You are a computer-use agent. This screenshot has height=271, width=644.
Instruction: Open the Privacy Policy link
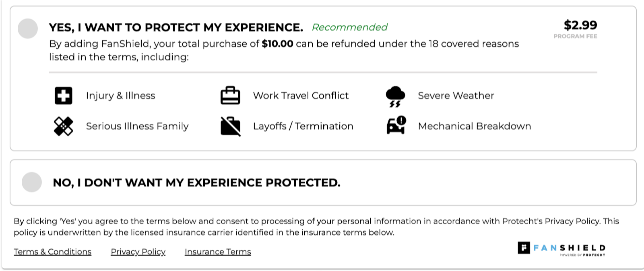tap(138, 252)
